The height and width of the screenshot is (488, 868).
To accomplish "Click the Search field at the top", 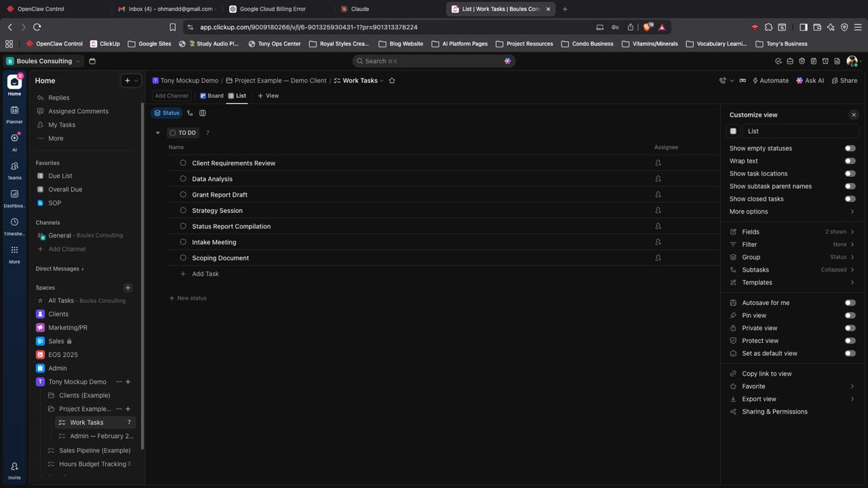I will [434, 61].
